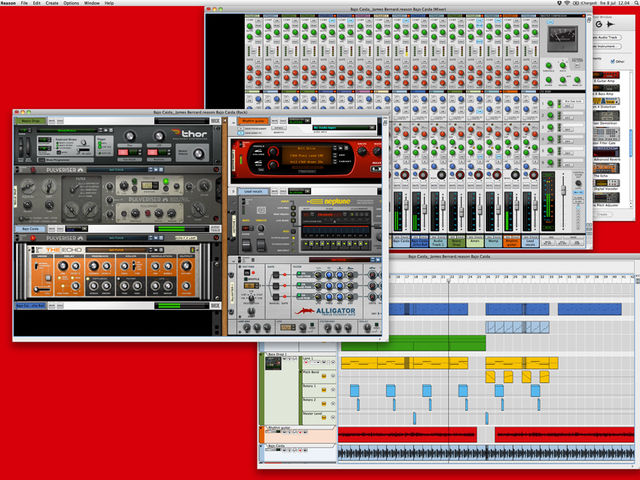Click the Wi-Fi status icon in menu bar
This screenshot has height=480, width=640.
coord(567,3)
